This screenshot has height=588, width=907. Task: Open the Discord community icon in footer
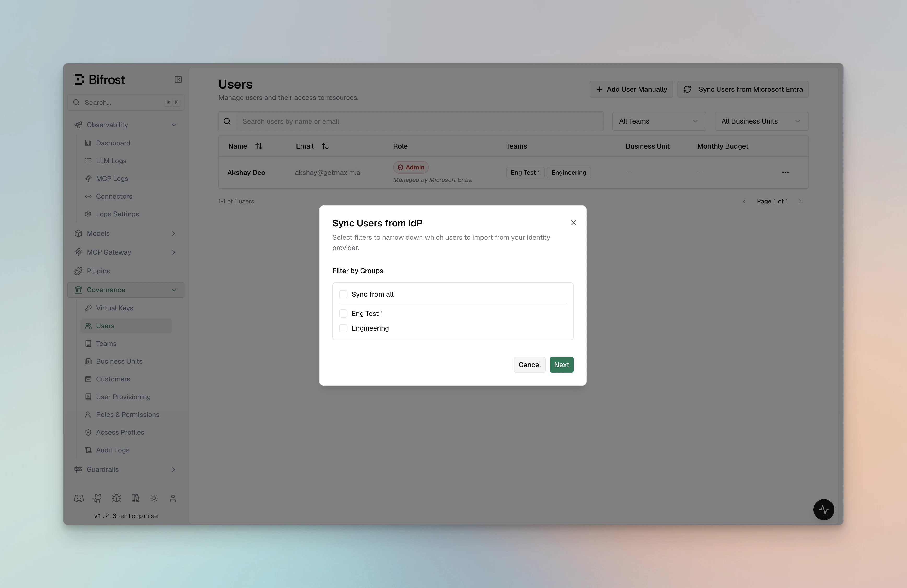(x=79, y=498)
